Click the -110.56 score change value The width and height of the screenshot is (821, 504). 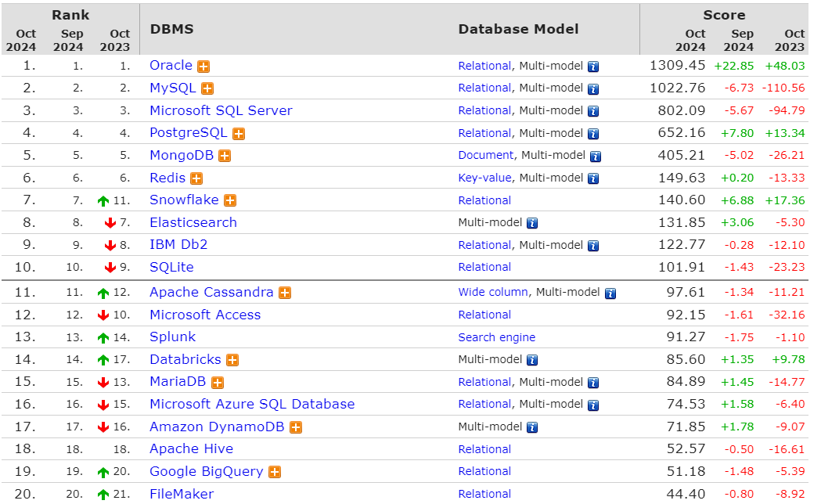pos(783,88)
